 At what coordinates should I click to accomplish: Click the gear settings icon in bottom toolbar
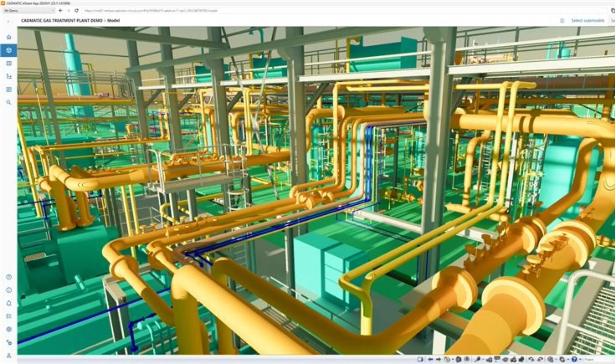tap(562, 359)
